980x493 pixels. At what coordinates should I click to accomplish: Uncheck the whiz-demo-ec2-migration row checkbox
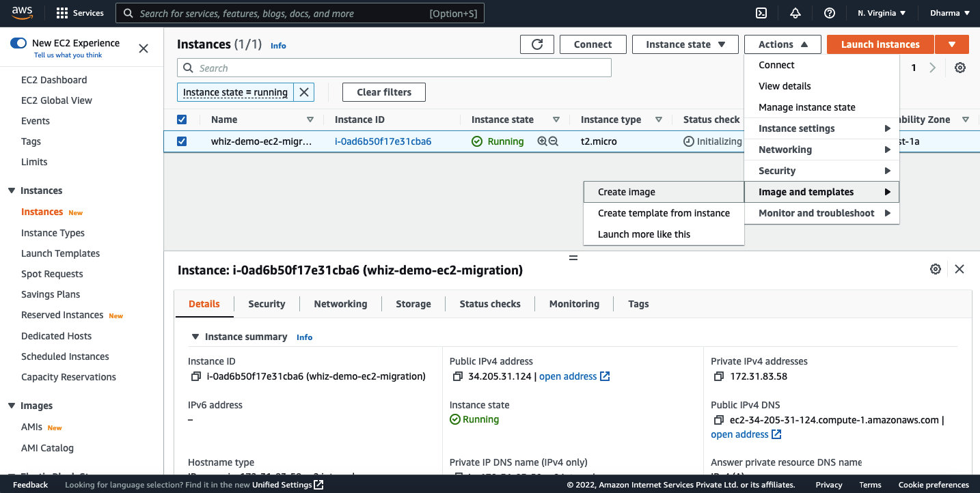[182, 141]
